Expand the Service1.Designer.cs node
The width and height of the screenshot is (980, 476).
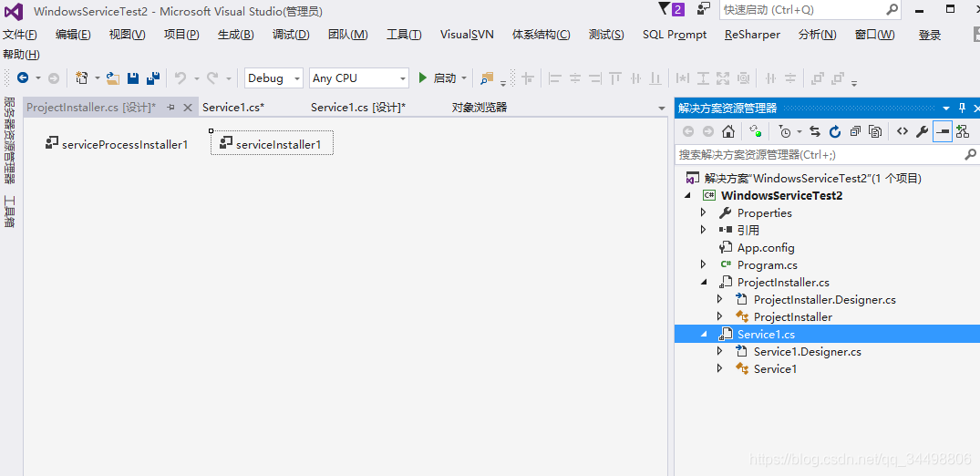pos(720,351)
